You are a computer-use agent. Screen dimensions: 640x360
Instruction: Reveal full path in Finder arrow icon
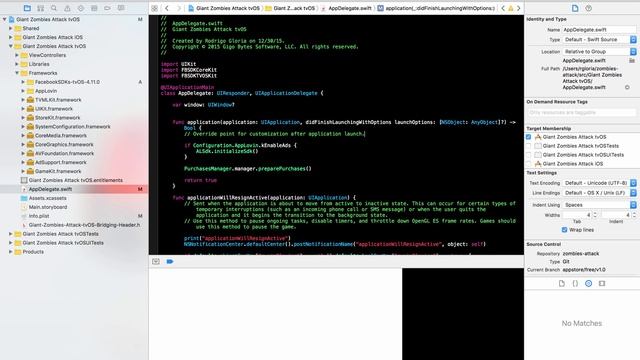tap(627, 87)
